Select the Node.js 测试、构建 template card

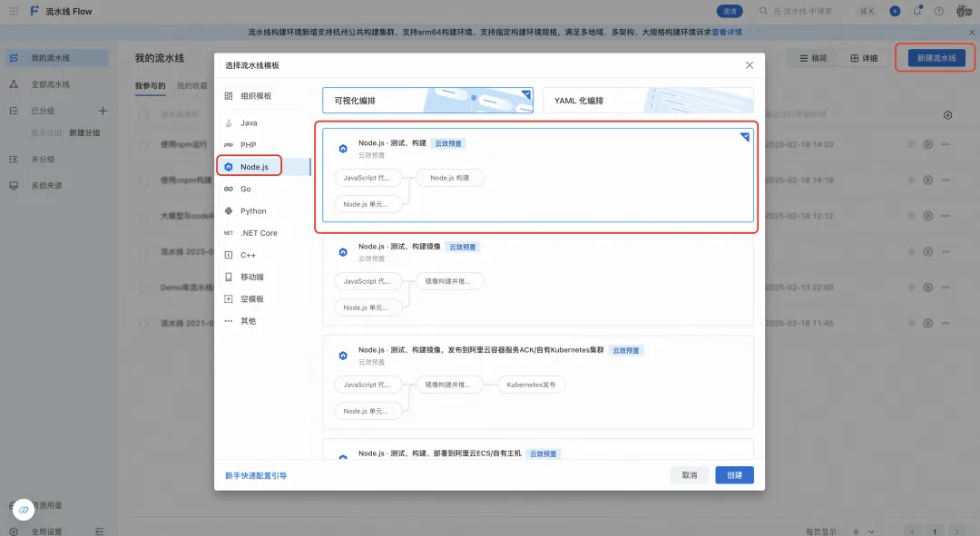coord(537,176)
